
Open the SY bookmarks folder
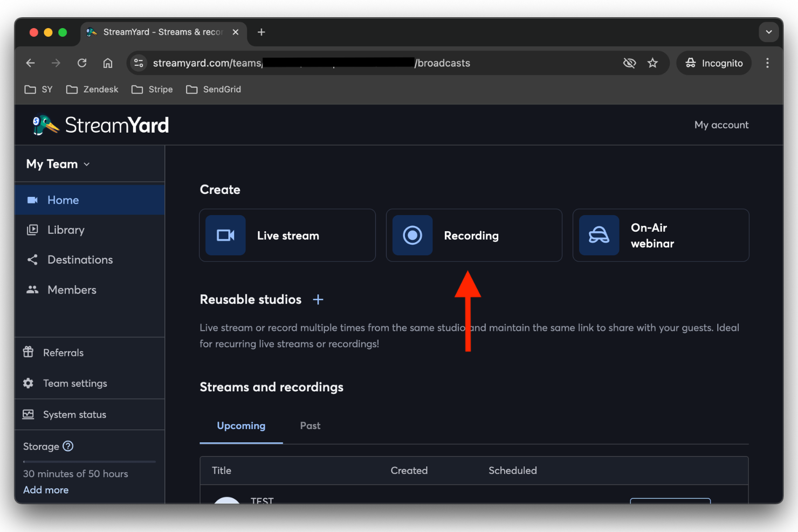point(39,89)
